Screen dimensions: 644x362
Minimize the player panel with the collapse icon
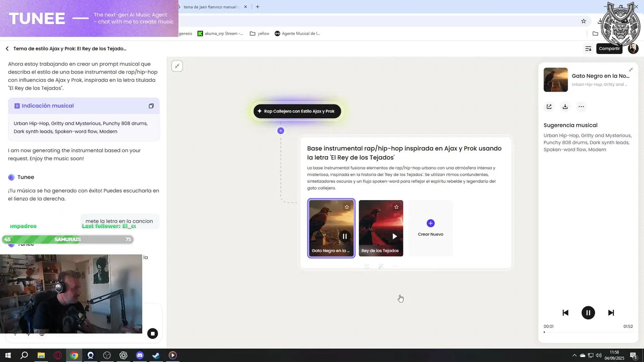630,70
